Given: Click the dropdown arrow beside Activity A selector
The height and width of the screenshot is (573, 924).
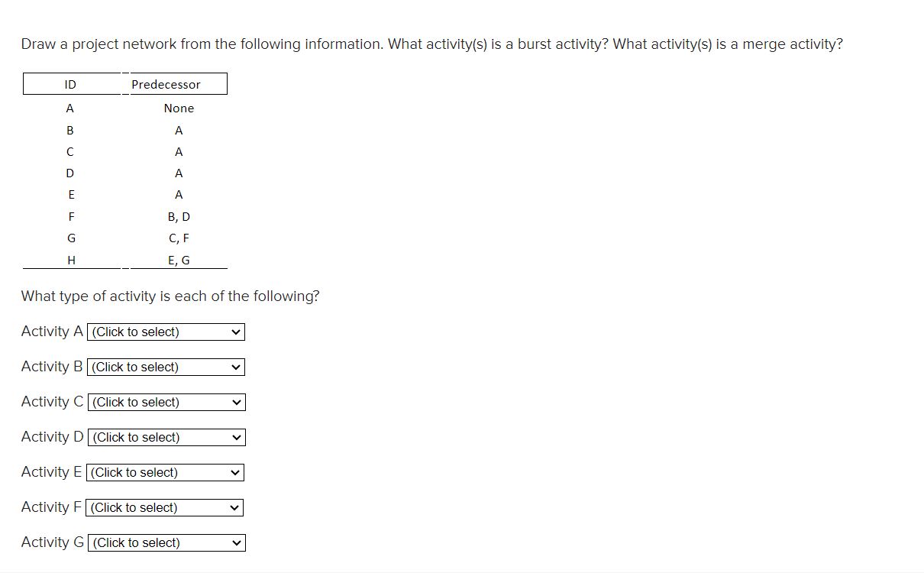Looking at the screenshot, I should pos(235,332).
